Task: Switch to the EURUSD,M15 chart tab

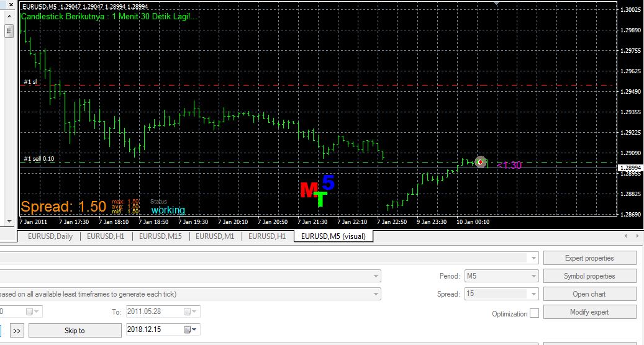Action: coord(160,236)
